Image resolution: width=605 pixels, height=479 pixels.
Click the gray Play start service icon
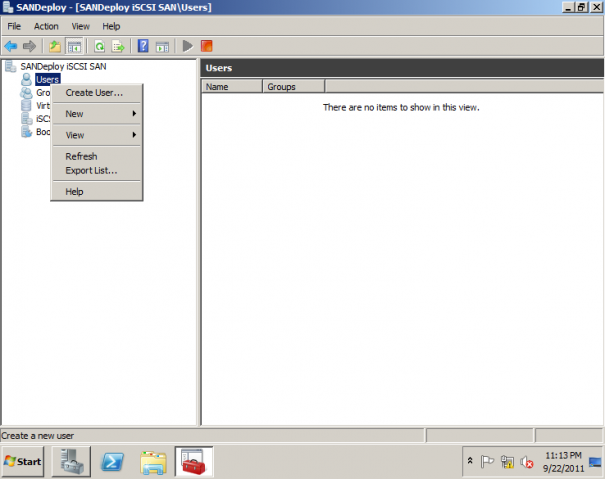coord(188,46)
